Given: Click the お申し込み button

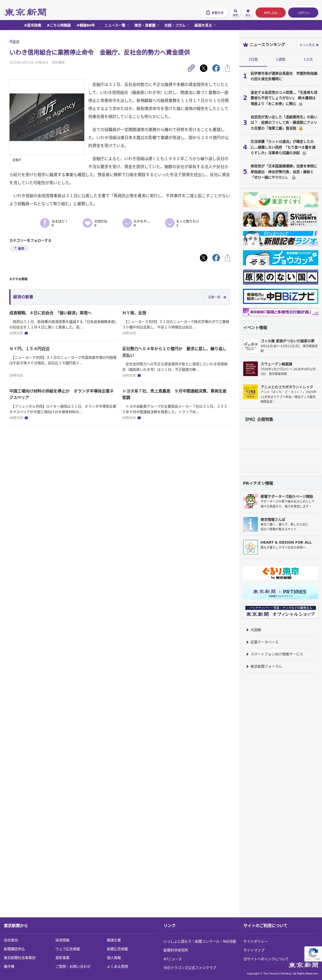Looking at the screenshot, I should [x=271, y=13].
